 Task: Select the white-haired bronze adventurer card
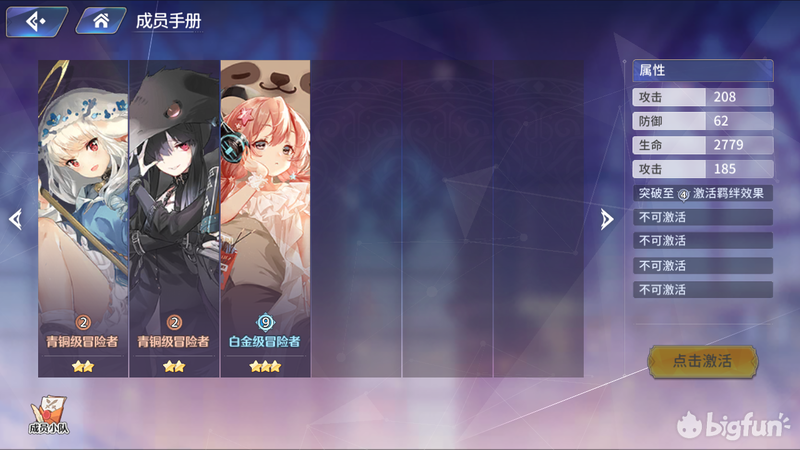(83, 218)
